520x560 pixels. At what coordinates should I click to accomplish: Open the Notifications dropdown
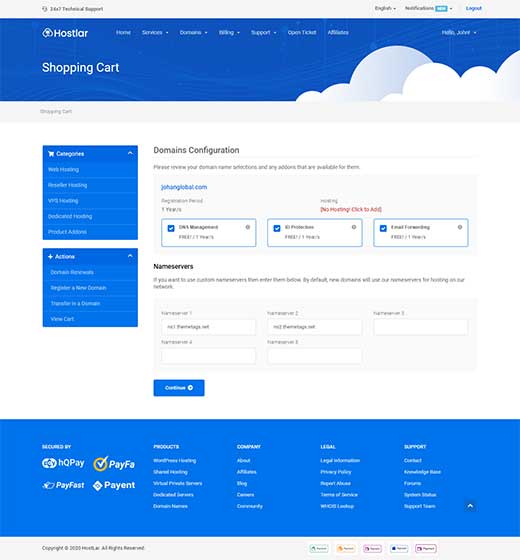[x=429, y=8]
